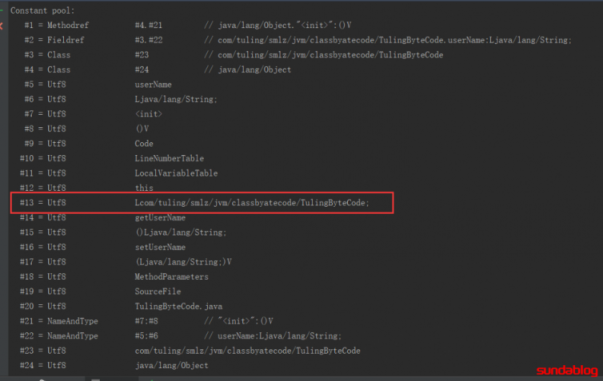Image resolution: width=603 pixels, height=381 pixels.
Task: Click '(Ljava/lang/String;)V' on line #17
Action: point(183,262)
